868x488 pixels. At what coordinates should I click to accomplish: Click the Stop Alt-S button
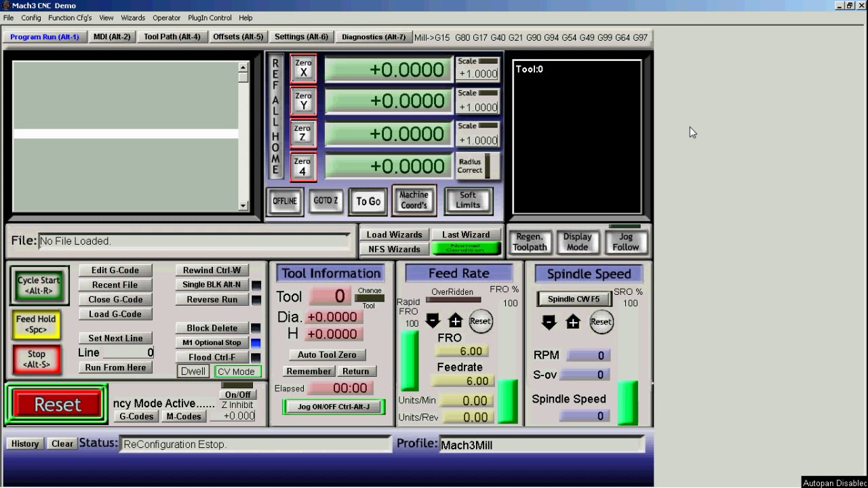pyautogui.click(x=37, y=359)
